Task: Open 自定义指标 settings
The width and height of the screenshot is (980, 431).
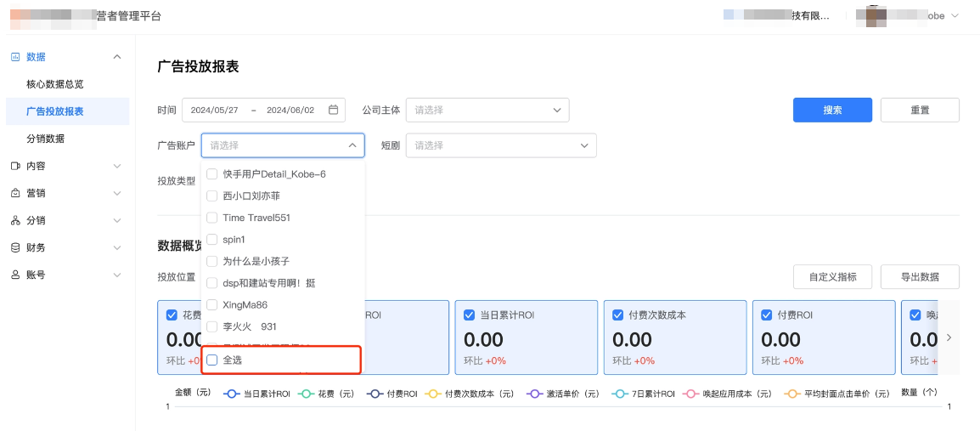Action: (832, 276)
